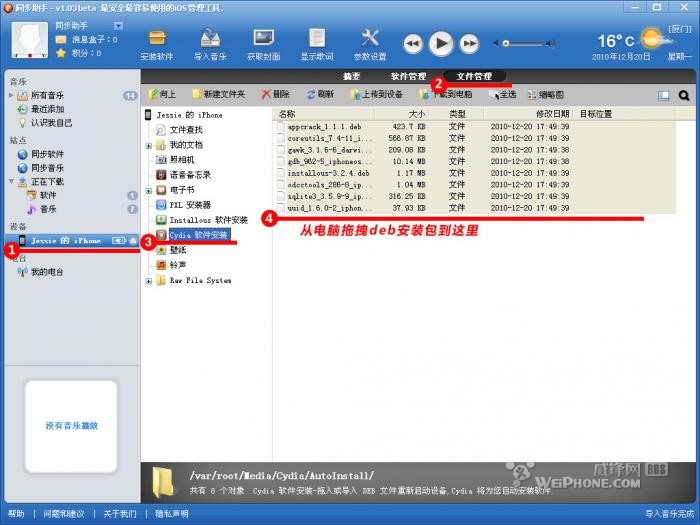
Task: Open 同步音乐 site entry
Action: pos(47,168)
